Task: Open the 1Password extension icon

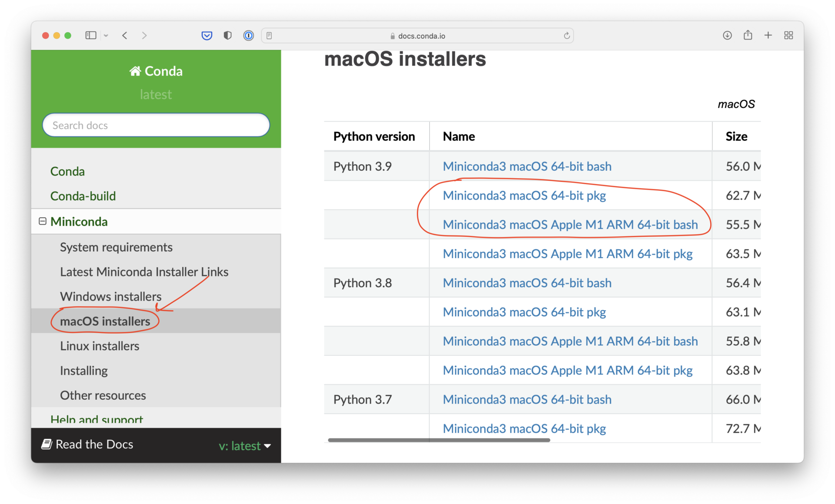Action: [x=248, y=36]
